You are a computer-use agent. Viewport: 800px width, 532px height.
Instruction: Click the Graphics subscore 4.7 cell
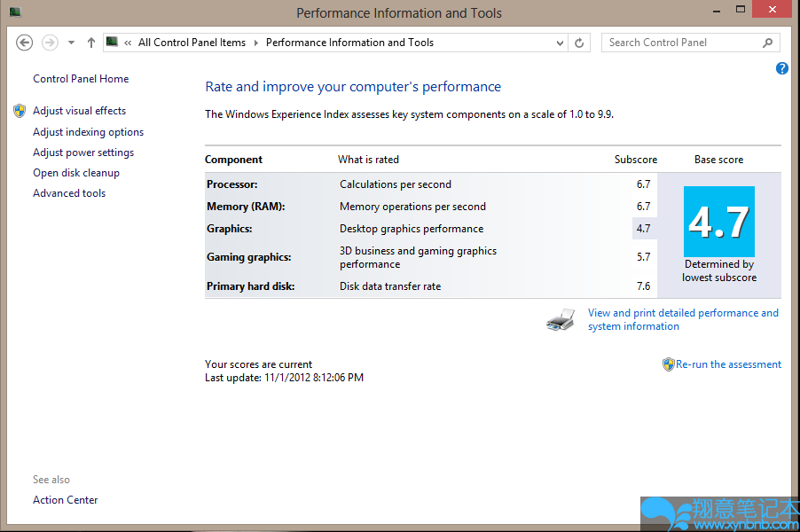coord(643,229)
